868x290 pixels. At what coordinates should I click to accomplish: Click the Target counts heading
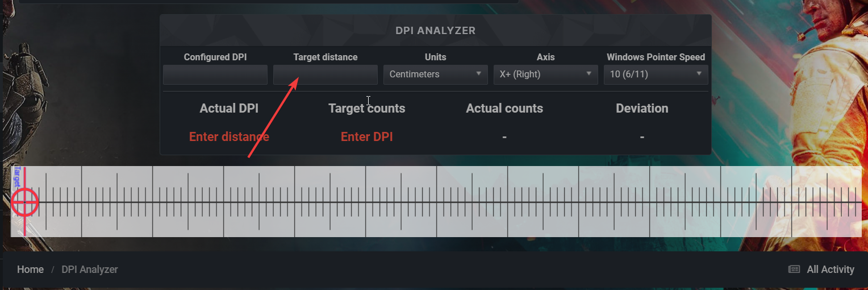pyautogui.click(x=367, y=108)
